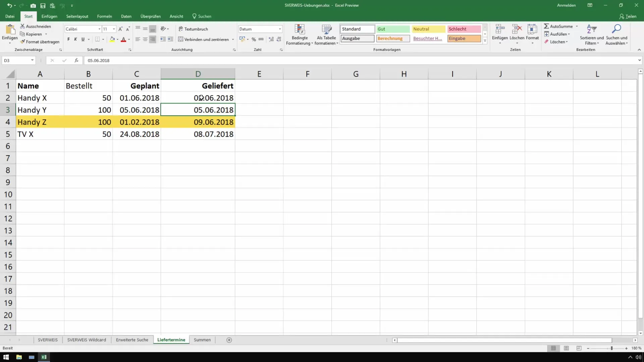This screenshot has width=644, height=362.
Task: Switch to page break preview icon
Action: pyautogui.click(x=579, y=348)
